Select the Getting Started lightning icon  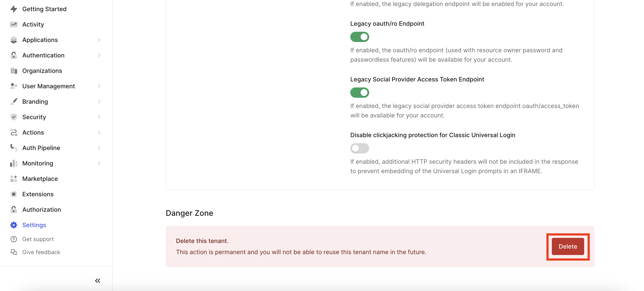point(14,9)
